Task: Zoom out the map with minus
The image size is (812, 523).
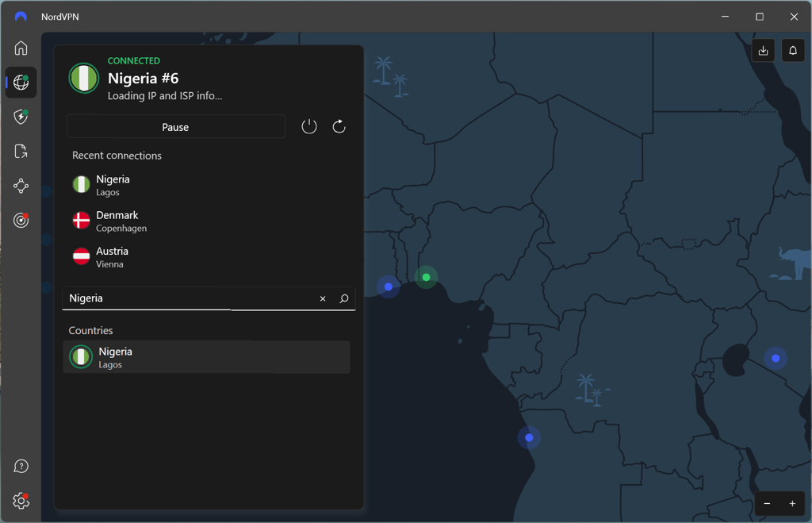Action: coord(767,503)
